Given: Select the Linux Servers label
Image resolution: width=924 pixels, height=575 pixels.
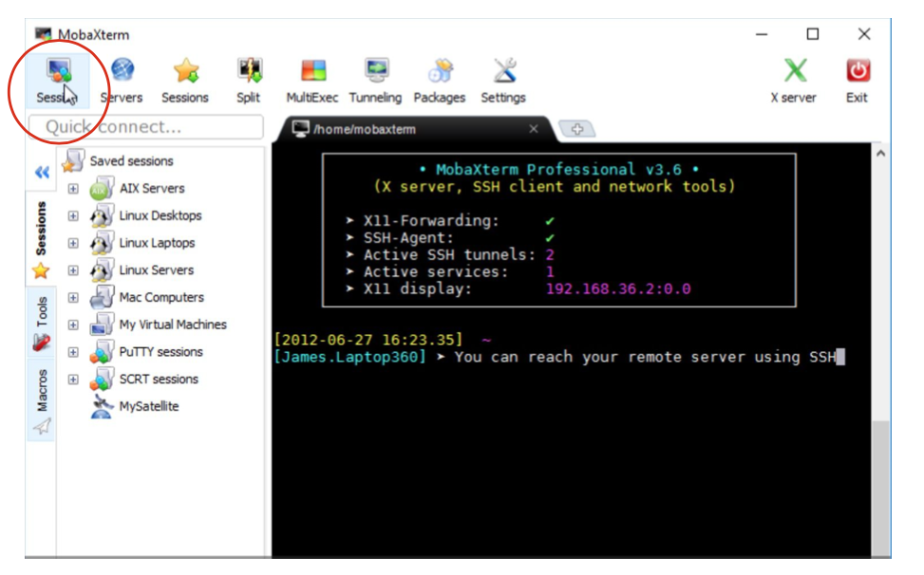Looking at the screenshot, I should pyautogui.click(x=156, y=270).
